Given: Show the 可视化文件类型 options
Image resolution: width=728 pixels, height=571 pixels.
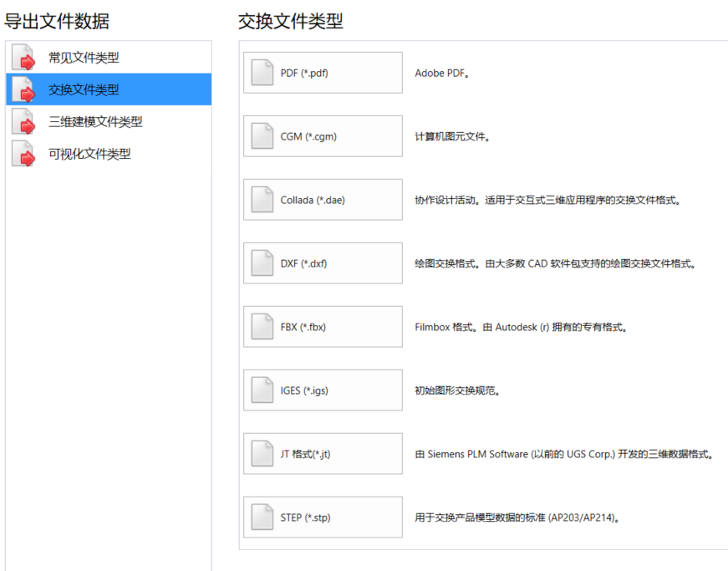Looking at the screenshot, I should point(89,154).
